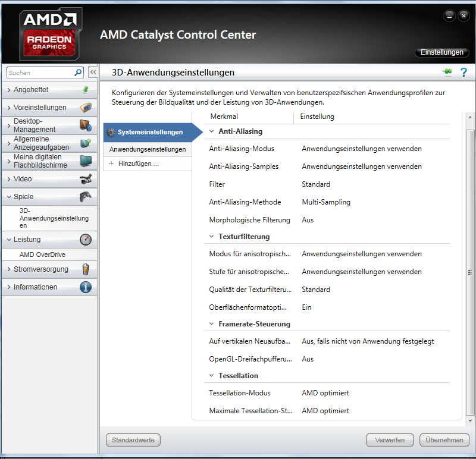
Task: Collapse the Texturfilterung group chevron
Action: pos(212,236)
